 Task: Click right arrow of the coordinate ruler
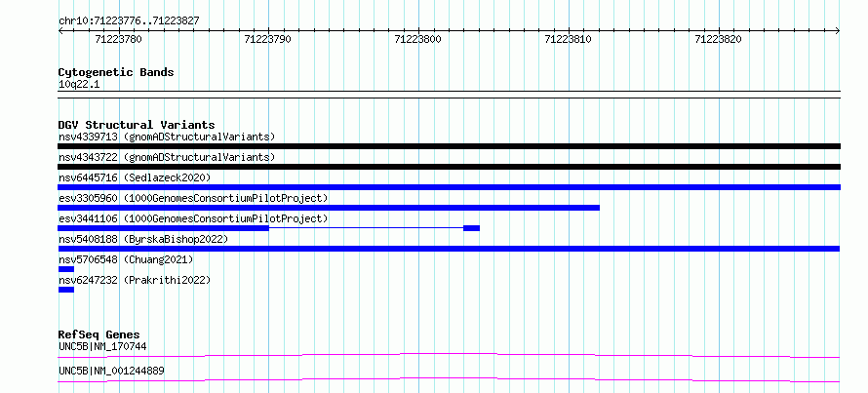click(x=838, y=31)
